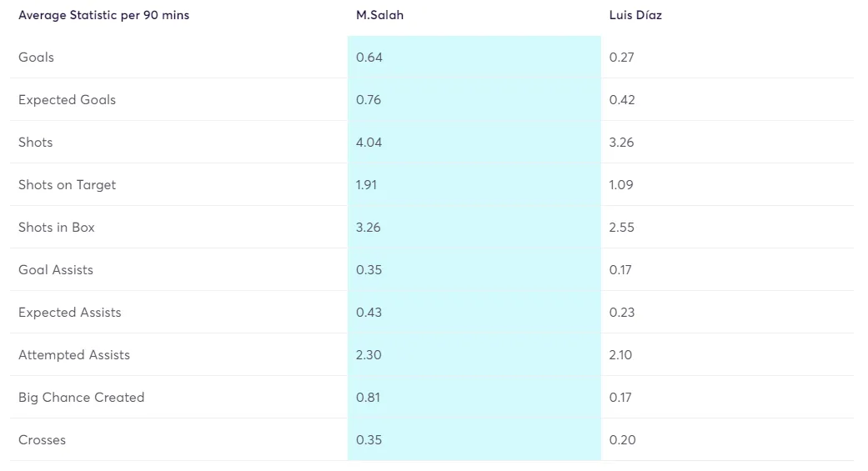Click the Shots row label
This screenshot has height=471, width=868.
coord(35,143)
